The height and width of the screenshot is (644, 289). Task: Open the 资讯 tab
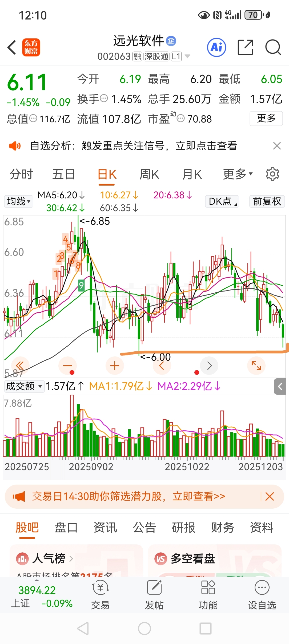(x=105, y=528)
